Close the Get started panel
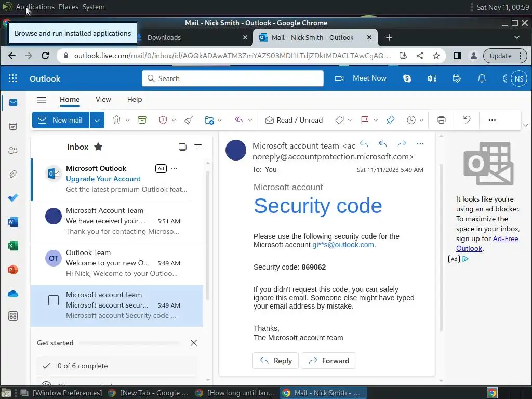Image resolution: width=532 pixels, height=399 pixels. tap(194, 343)
